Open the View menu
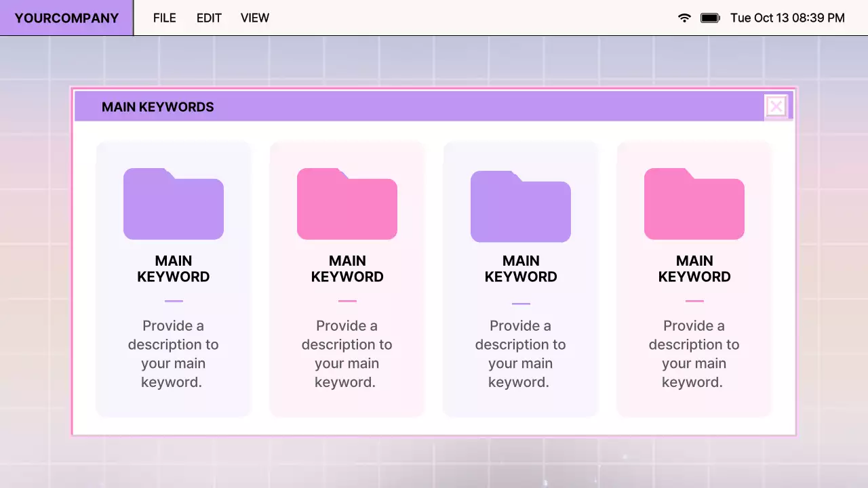The height and width of the screenshot is (488, 868). [254, 18]
